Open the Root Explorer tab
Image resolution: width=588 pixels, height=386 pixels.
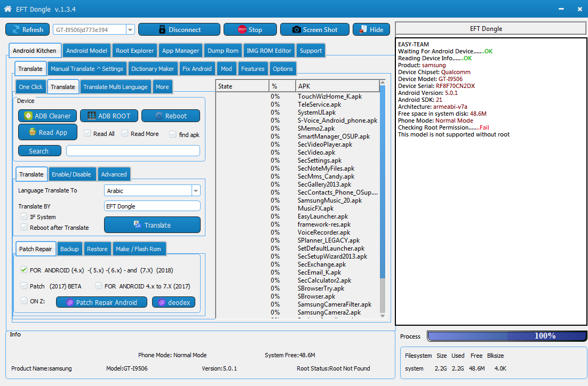point(134,51)
